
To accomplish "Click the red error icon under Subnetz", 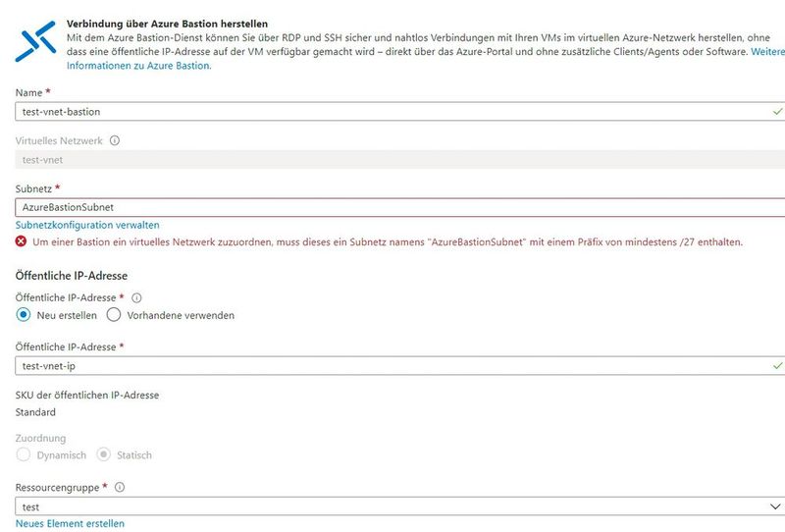I will point(21,241).
